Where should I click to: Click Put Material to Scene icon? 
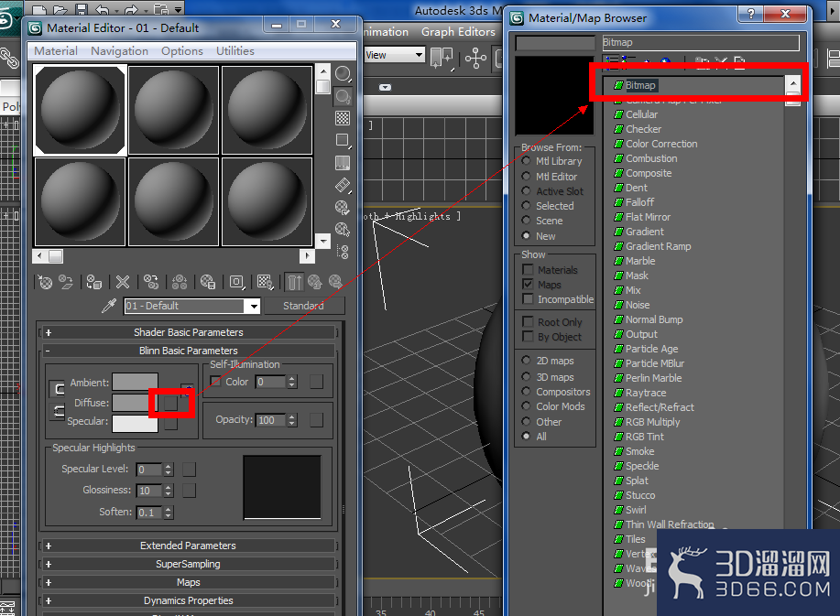coord(66,282)
